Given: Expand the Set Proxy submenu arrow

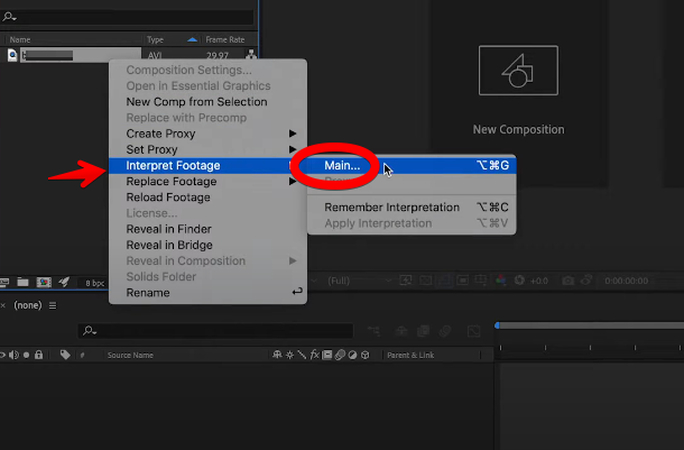Looking at the screenshot, I should click(x=292, y=149).
